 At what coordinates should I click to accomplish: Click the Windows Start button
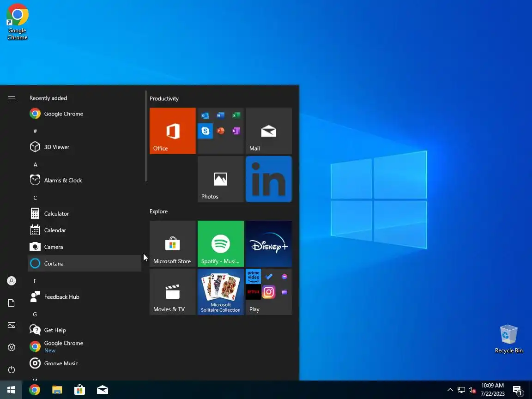pyautogui.click(x=11, y=390)
